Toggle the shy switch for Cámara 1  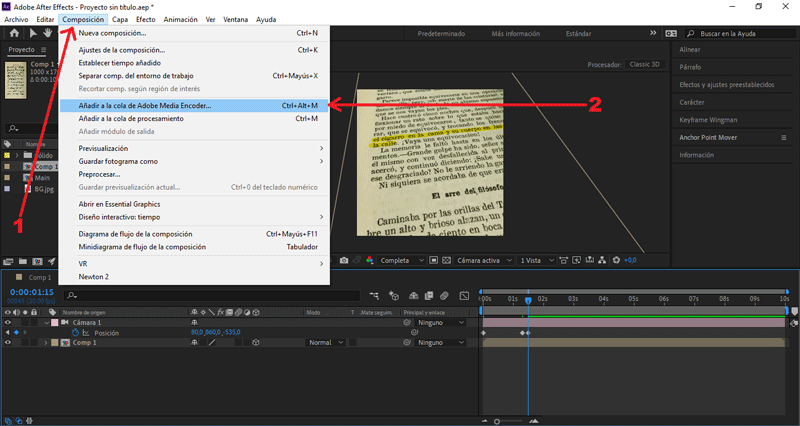pyautogui.click(x=194, y=322)
